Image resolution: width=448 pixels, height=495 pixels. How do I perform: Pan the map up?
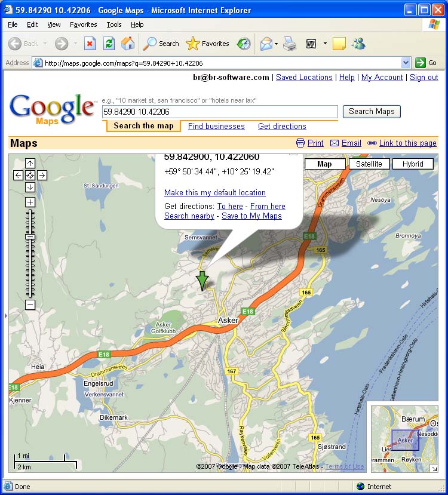click(30, 163)
